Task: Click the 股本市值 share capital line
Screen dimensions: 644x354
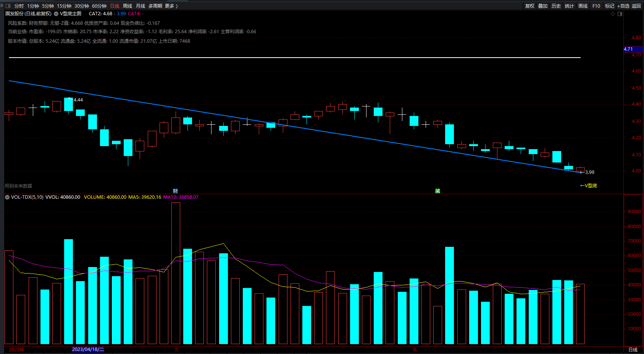Action: (x=99, y=41)
